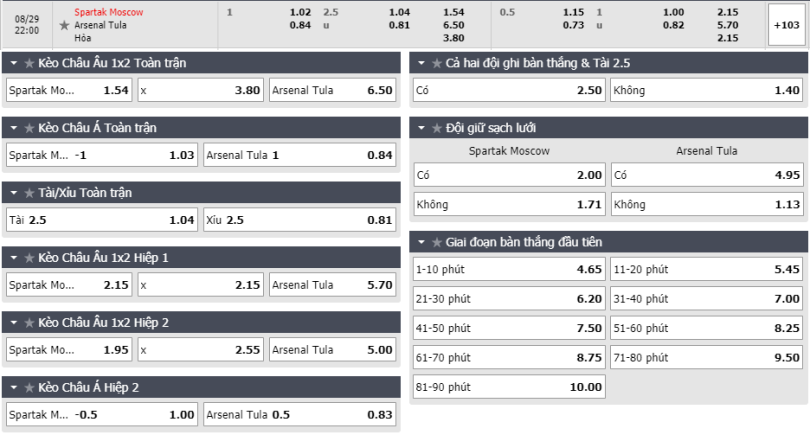The height and width of the screenshot is (435, 810).
Task: Open the +103 more markets button
Action: (786, 25)
